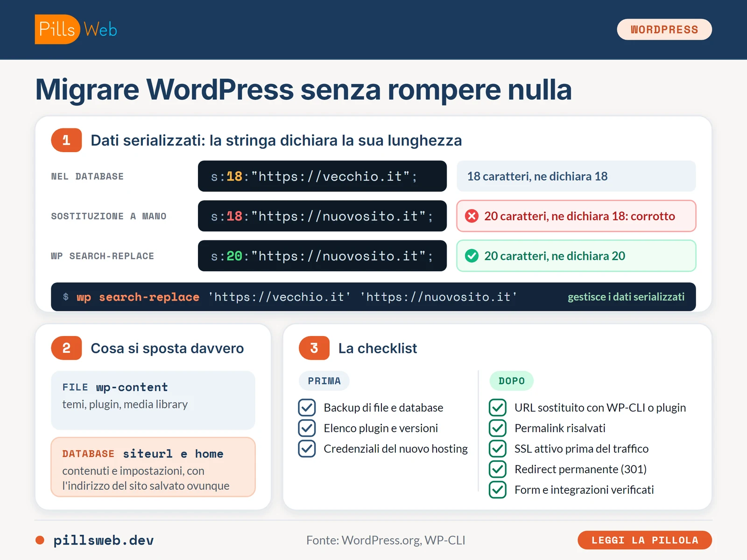Viewport: 747px width, 560px height.
Task: Click the 'Cosa si sposta davvero' heading
Action: pos(167,348)
